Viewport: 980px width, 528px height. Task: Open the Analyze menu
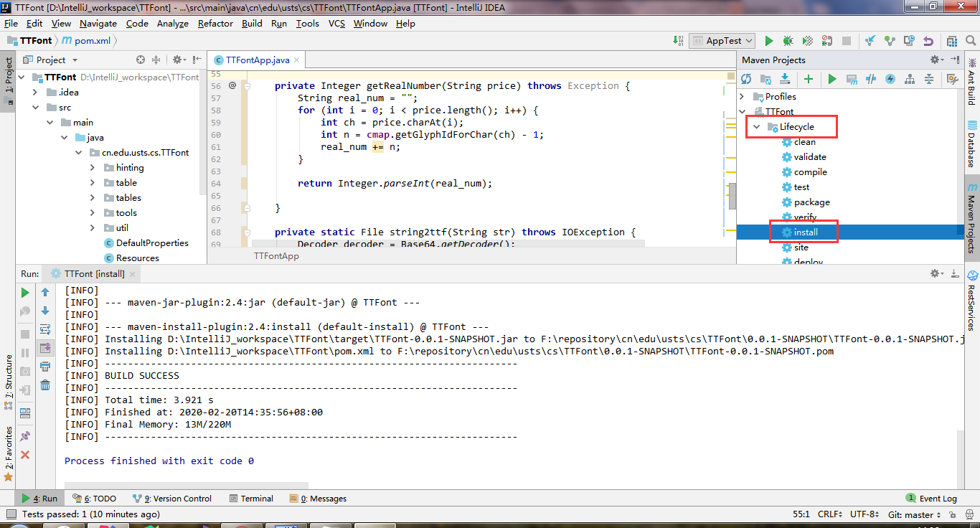(172, 23)
